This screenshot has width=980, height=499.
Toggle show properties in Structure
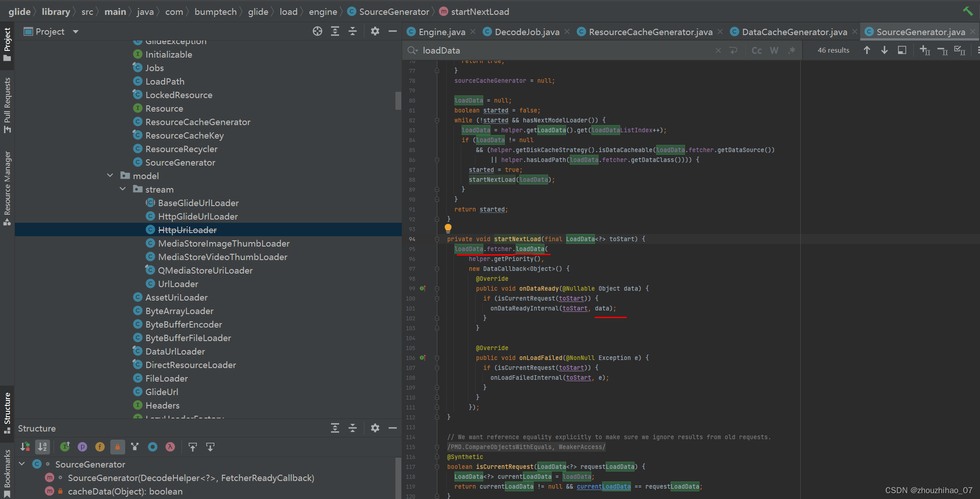point(82,447)
